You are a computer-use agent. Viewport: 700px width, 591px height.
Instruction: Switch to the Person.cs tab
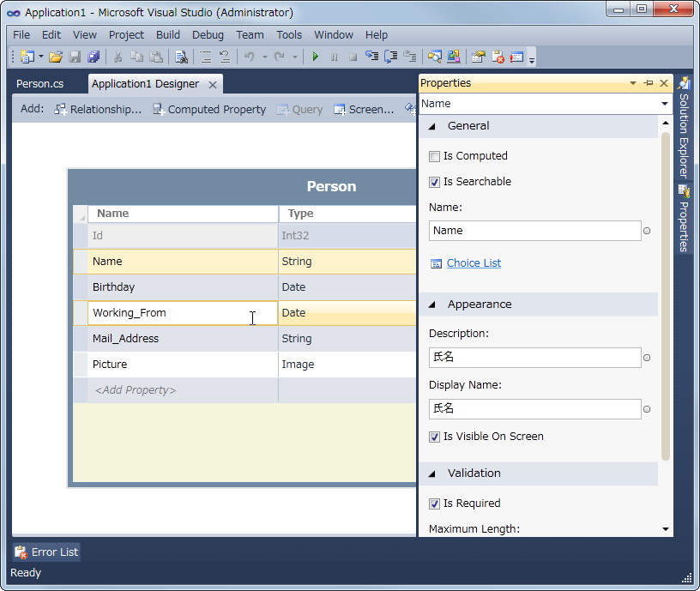pos(39,84)
